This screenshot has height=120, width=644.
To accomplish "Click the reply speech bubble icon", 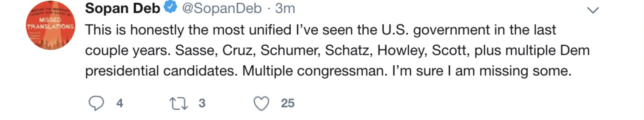I will tap(96, 103).
